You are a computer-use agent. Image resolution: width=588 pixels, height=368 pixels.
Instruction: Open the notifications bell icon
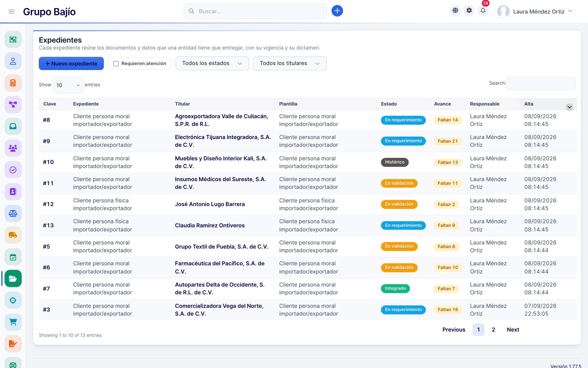[x=483, y=11]
